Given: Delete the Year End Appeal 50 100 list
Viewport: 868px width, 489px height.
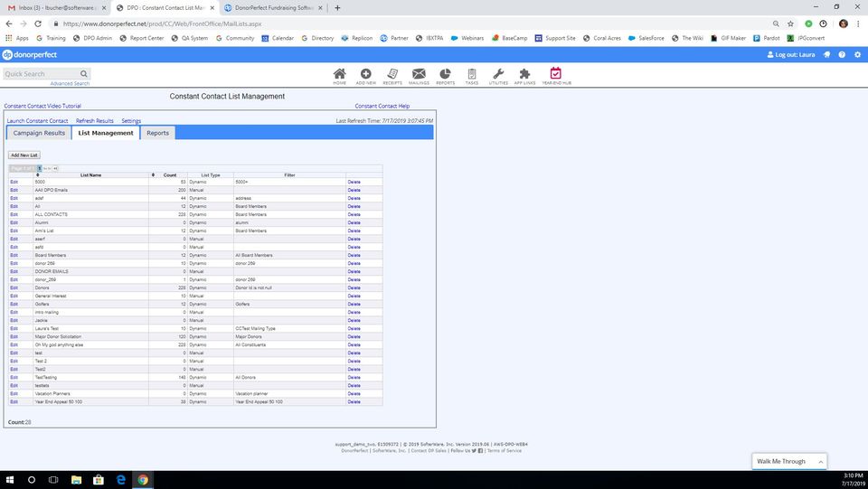Looking at the screenshot, I should click(x=354, y=401).
